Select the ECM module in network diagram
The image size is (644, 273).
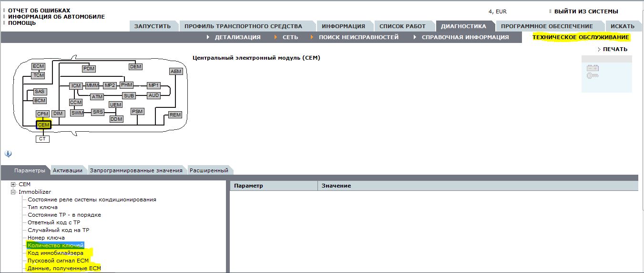pyautogui.click(x=38, y=66)
